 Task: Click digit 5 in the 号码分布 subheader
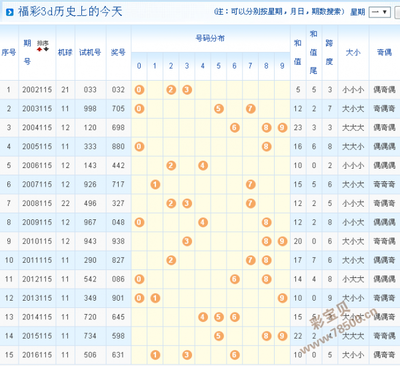pos(219,66)
